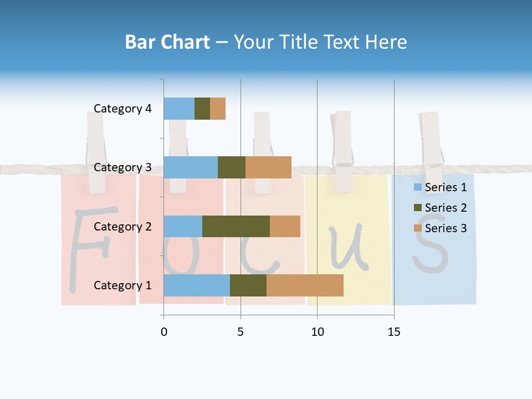Click the 'Category 4' axis label
The image size is (532, 399).
[x=122, y=109]
